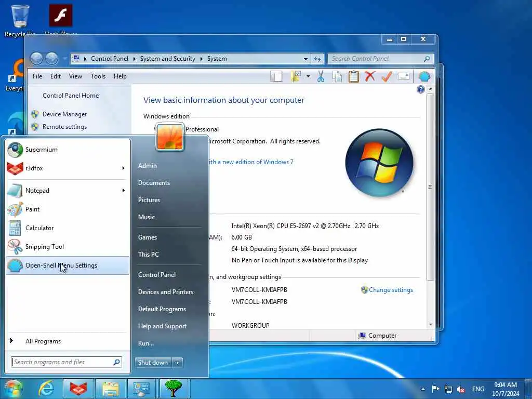Open Pictures from the Start menu
The height and width of the screenshot is (399, 532).
[149, 200]
